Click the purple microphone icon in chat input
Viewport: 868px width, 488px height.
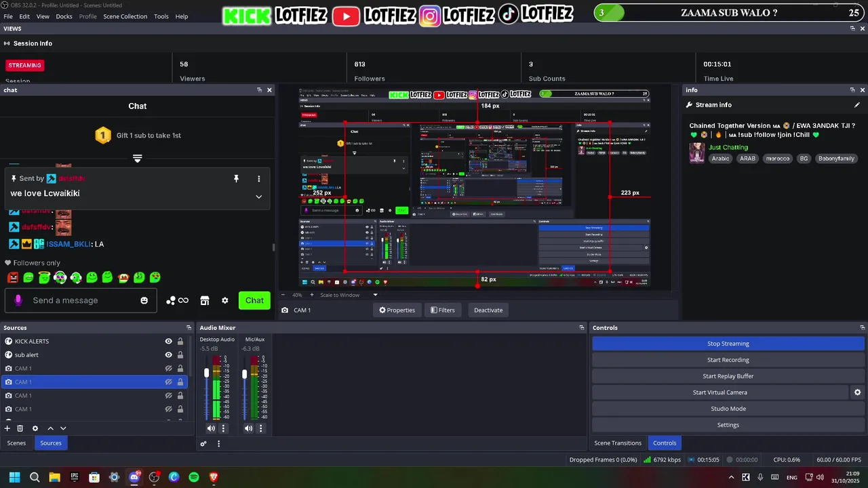tap(18, 300)
